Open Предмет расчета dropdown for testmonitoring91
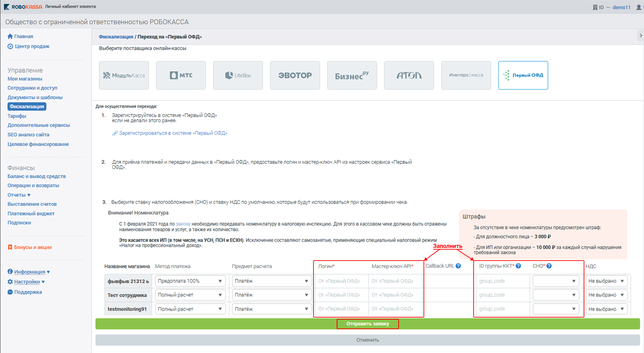The image size is (644, 353). pyautogui.click(x=272, y=309)
